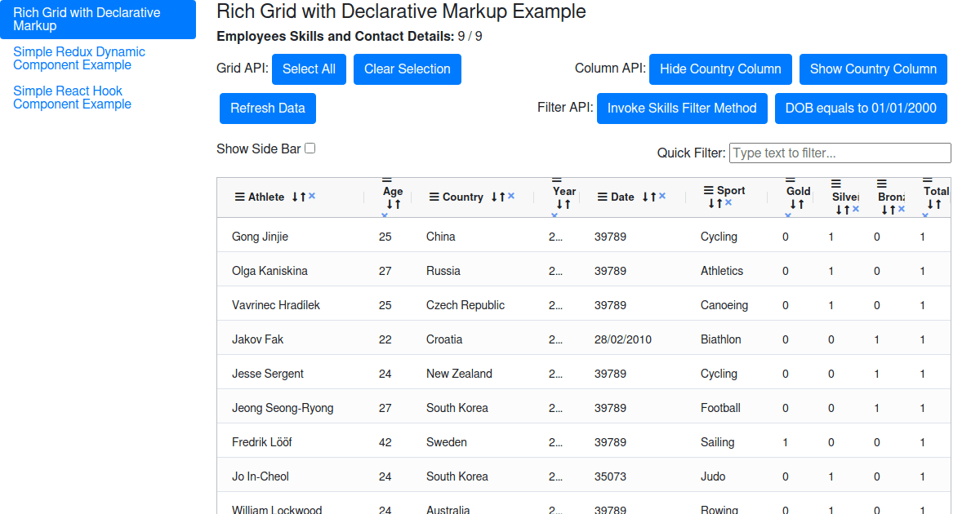Screen dimensions: 980x514
Task: Enable the Show Side Bar checkbox
Action: point(310,148)
